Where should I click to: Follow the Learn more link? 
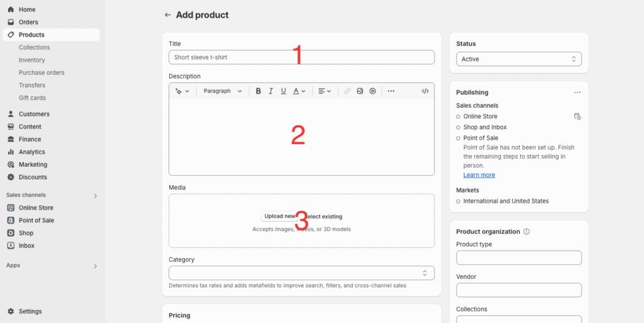point(479,175)
